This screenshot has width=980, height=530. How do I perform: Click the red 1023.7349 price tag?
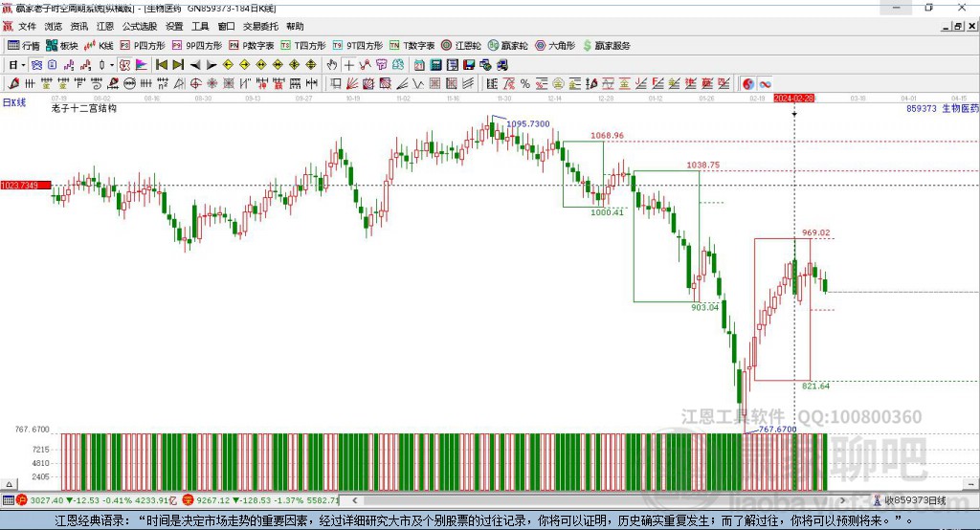coord(26,185)
